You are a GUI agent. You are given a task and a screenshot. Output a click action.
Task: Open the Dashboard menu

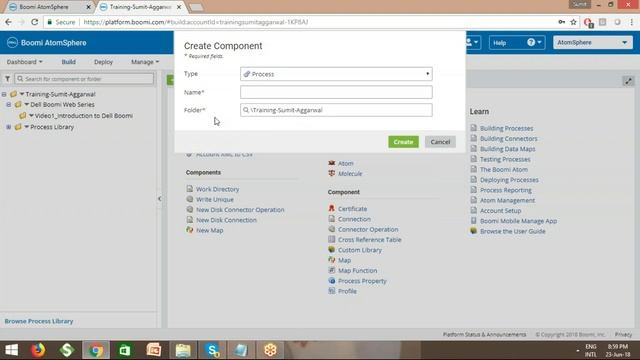pos(24,62)
